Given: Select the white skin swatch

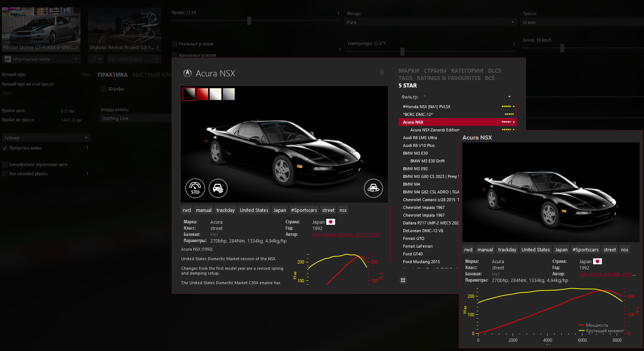Looking at the screenshot, I should (216, 94).
